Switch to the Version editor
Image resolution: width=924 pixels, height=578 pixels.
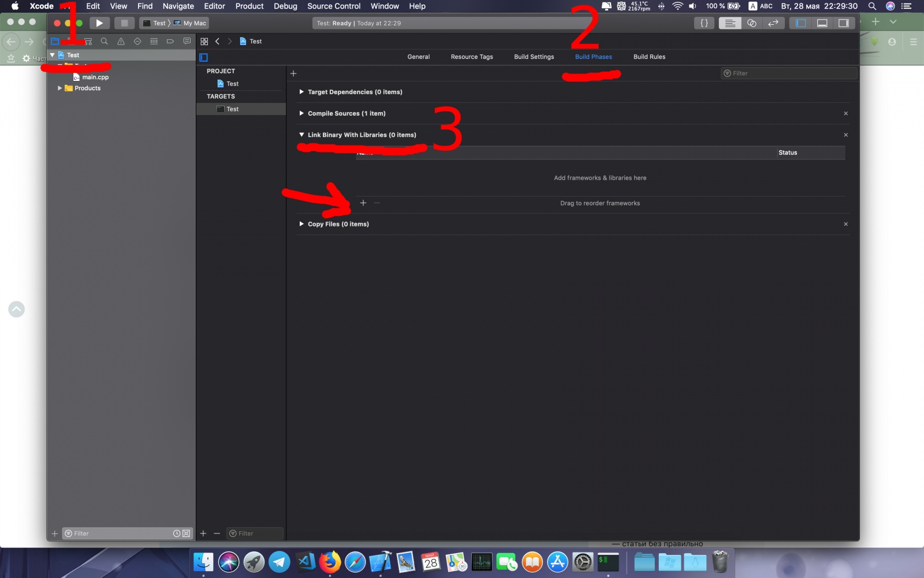click(x=773, y=23)
